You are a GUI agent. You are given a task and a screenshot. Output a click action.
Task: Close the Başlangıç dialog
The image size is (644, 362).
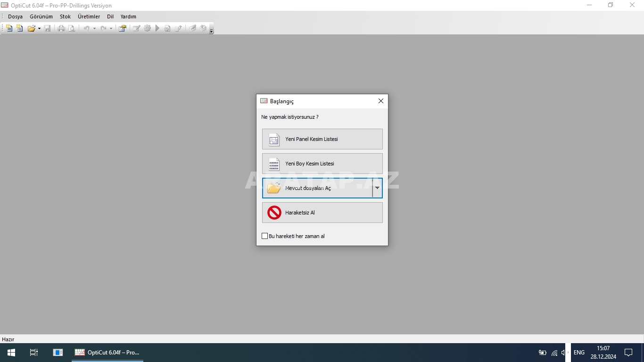pyautogui.click(x=381, y=101)
